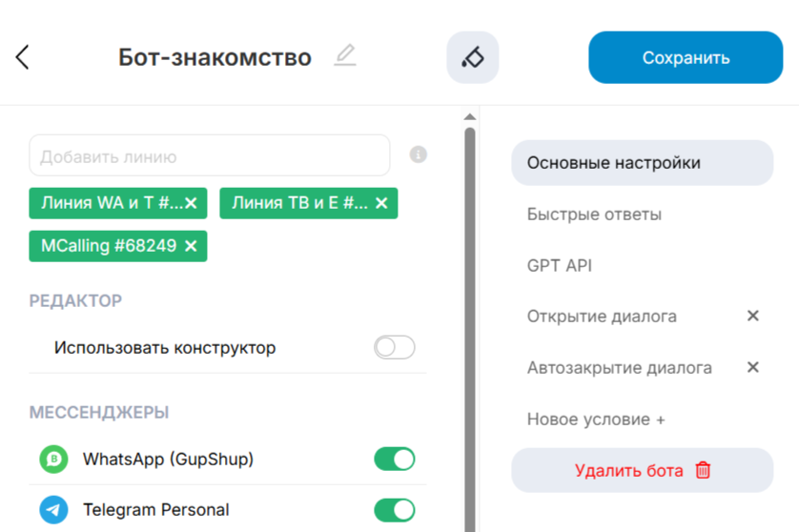Screen dimensions: 799x532
Task: Edit bot name with pencil icon
Action: [x=345, y=56]
